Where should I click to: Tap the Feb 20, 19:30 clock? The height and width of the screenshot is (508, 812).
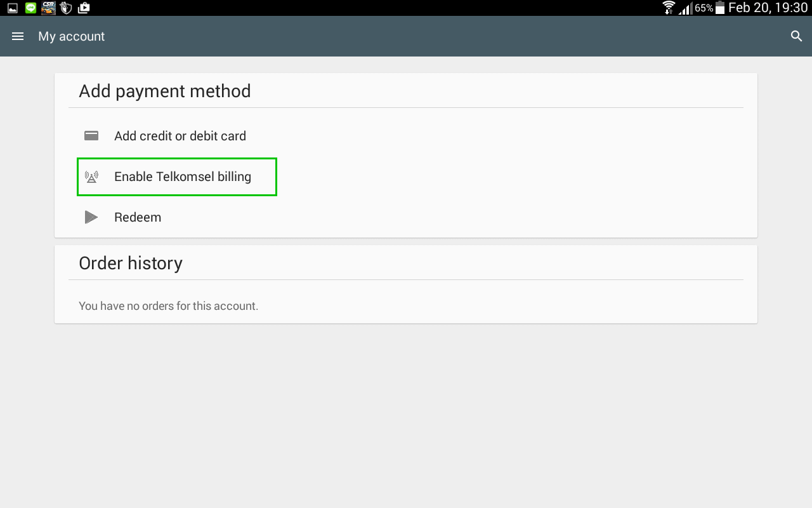[x=768, y=8]
